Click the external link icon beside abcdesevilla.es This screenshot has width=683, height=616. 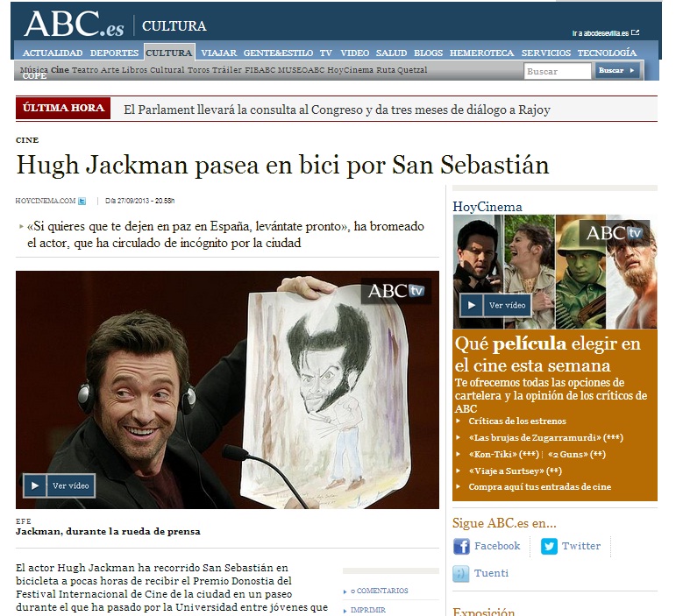click(635, 32)
